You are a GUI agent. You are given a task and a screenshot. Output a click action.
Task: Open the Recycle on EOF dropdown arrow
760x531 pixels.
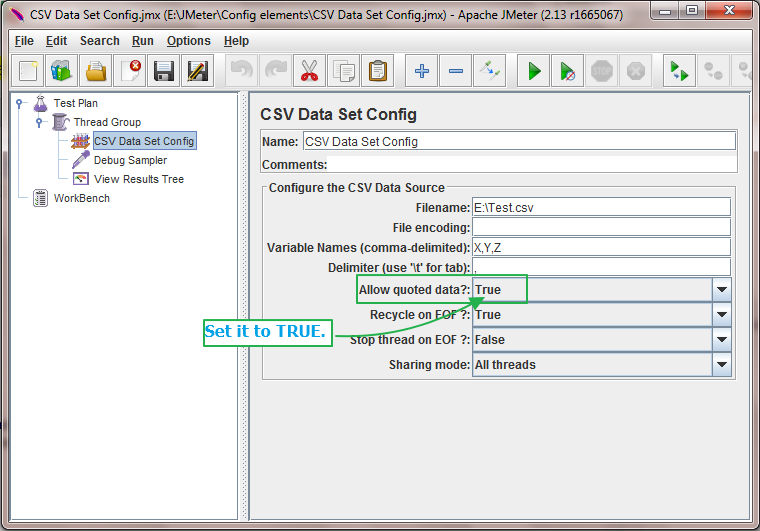(x=722, y=314)
